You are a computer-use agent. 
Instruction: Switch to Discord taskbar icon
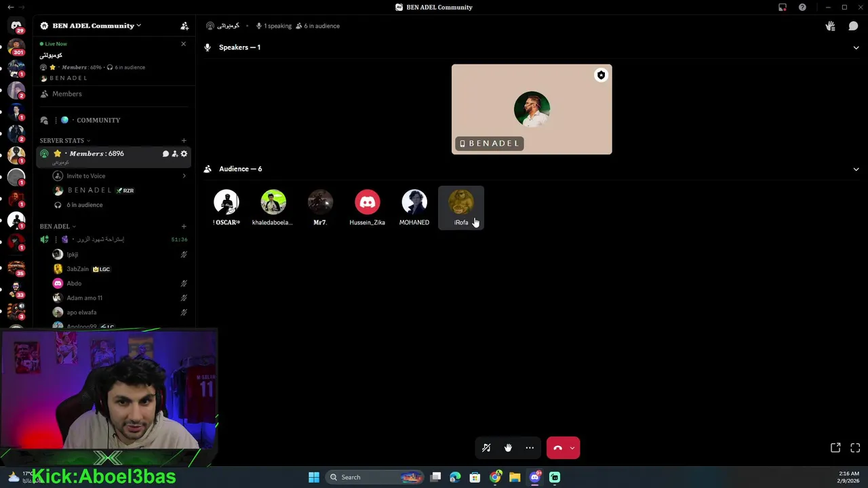[535, 477]
